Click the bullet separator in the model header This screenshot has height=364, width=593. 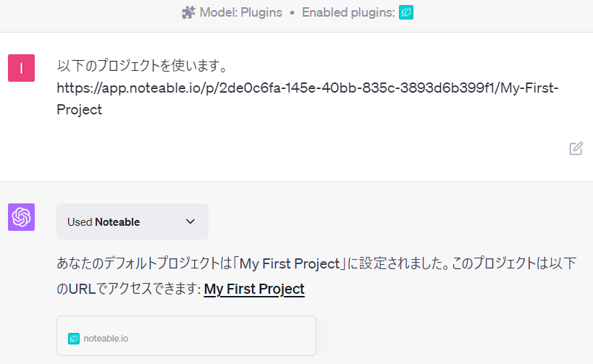292,12
